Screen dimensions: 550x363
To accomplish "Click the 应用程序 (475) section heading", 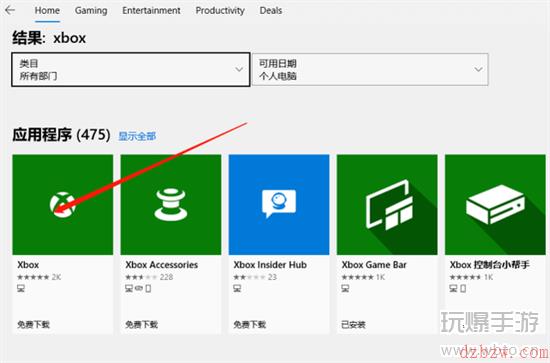I will point(61,135).
